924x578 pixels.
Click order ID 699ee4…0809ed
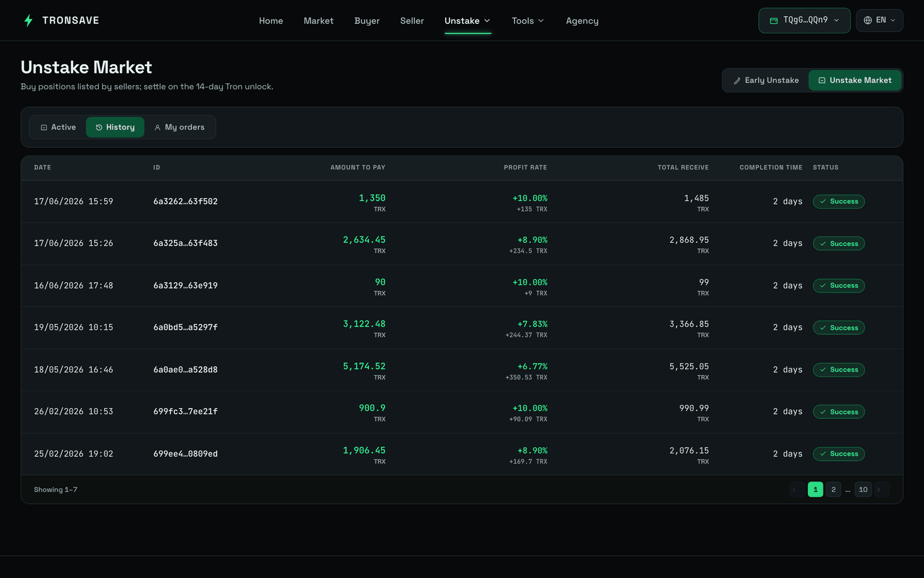185,454
